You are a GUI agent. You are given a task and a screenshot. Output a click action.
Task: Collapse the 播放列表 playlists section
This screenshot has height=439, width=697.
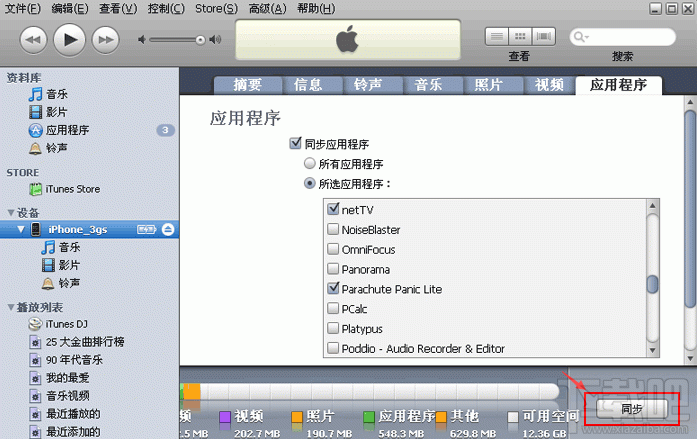[11, 307]
